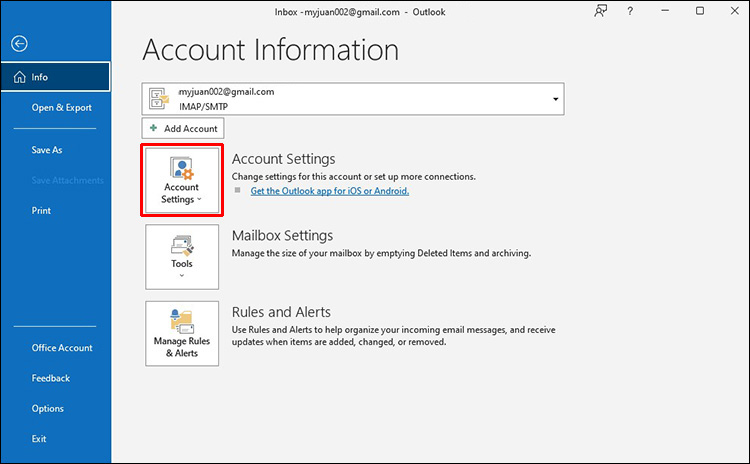Click the Manage Rules & Alerts icon

pyautogui.click(x=181, y=332)
